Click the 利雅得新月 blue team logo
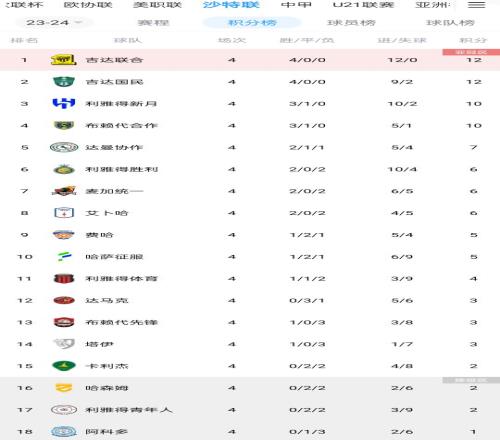Viewport: 500px width, 440px height. tap(64, 103)
